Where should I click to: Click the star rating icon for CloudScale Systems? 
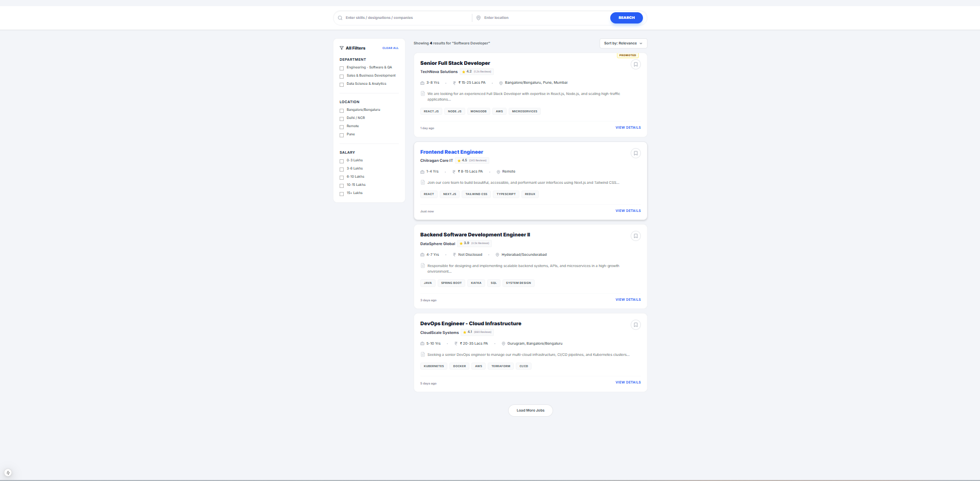[465, 332]
